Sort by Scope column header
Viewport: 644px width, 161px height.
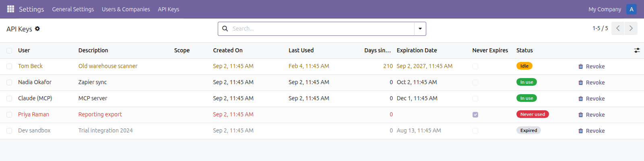(182, 50)
